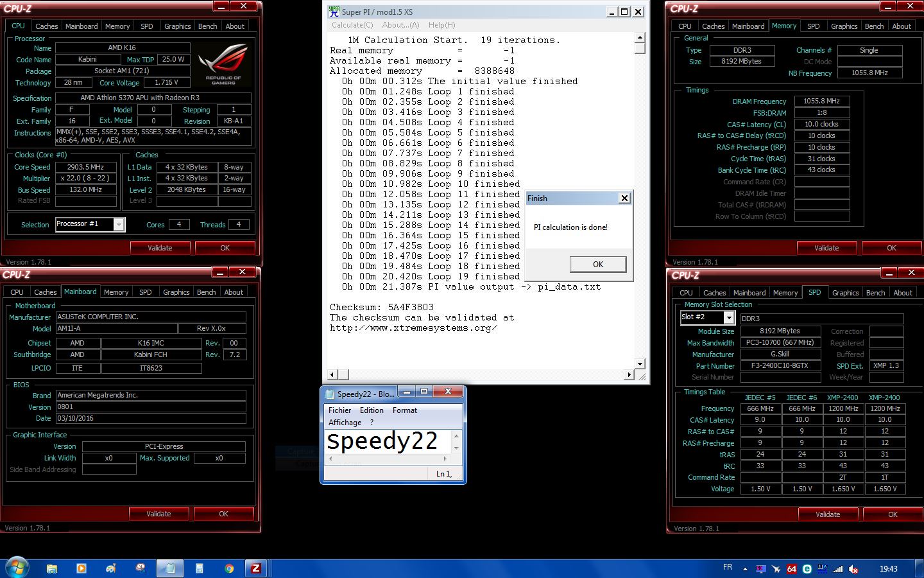Open Paint from the taskbar
The height and width of the screenshot is (578, 924).
point(111,568)
